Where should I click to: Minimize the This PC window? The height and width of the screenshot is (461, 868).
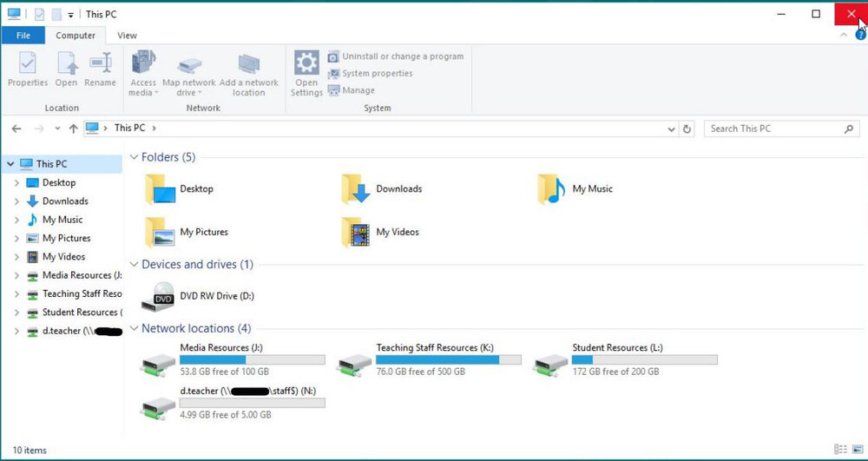click(782, 14)
